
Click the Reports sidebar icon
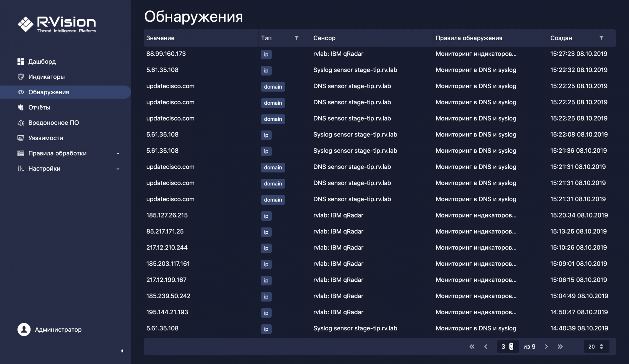click(x=21, y=108)
